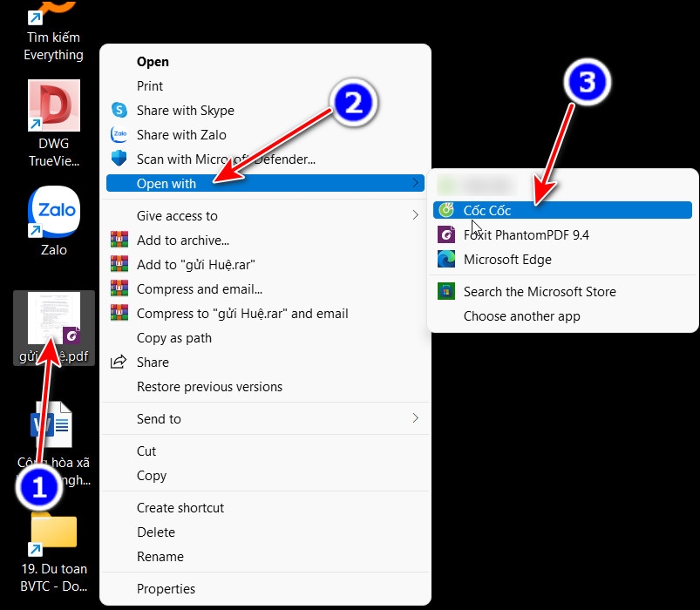Select Delete from the context menu
Image resolution: width=700 pixels, height=610 pixels.
[x=265, y=532]
